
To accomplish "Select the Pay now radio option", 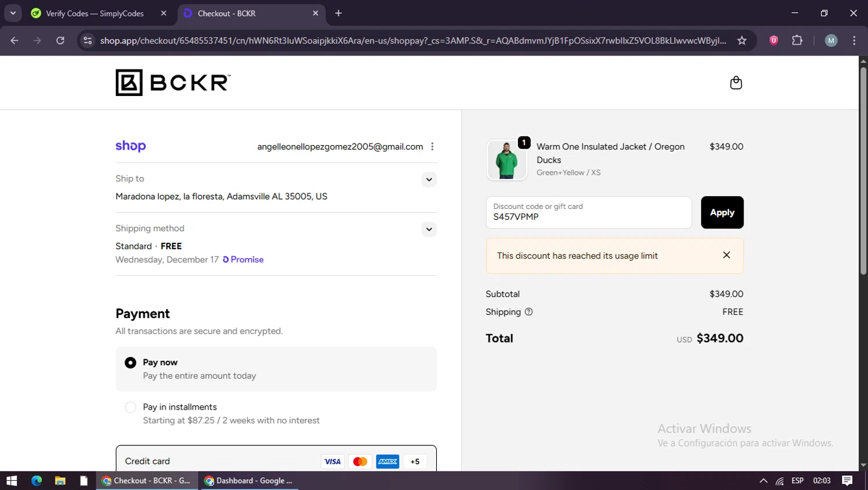I will pyautogui.click(x=131, y=363).
